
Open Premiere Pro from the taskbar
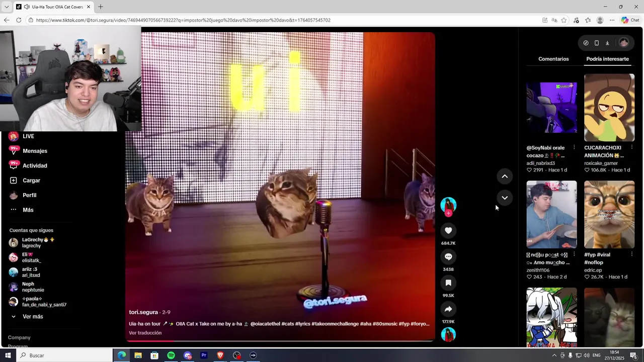(x=204, y=355)
